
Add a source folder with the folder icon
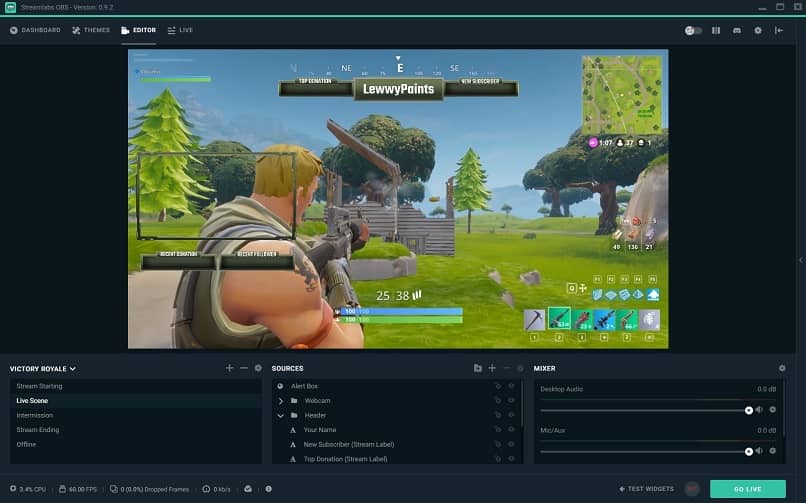(x=478, y=368)
